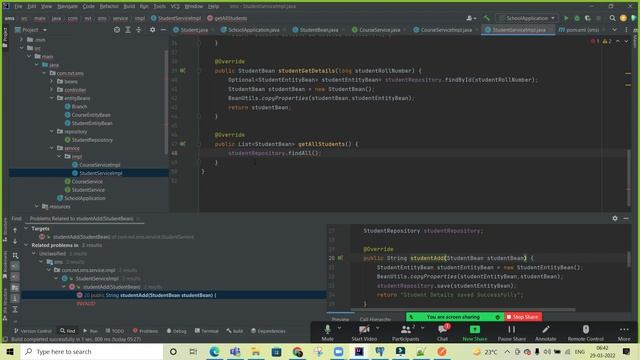Go to previous occurrence up arrow in Find panel
The width and height of the screenshot is (640, 360).
point(15,231)
